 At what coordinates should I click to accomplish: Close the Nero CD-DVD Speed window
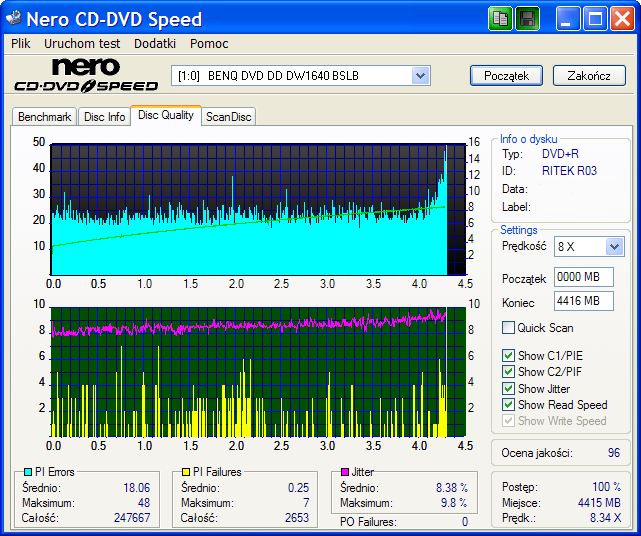622,19
